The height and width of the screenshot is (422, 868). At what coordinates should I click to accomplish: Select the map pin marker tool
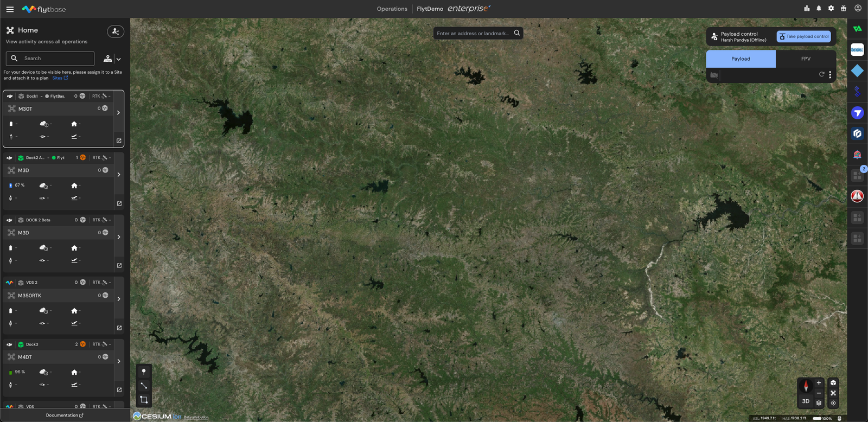144,372
